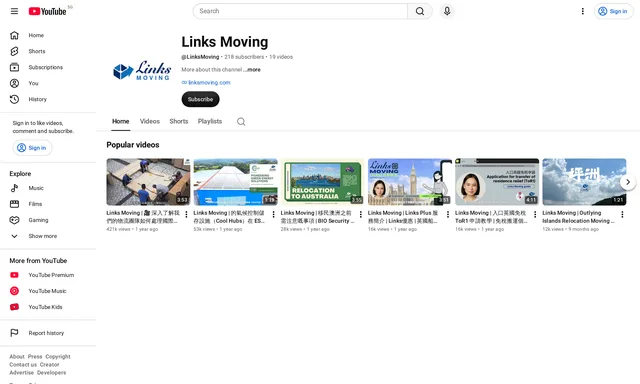Image resolution: width=640 pixels, height=384 pixels.
Task: Click the sidebar Sign in button
Action: point(32,148)
